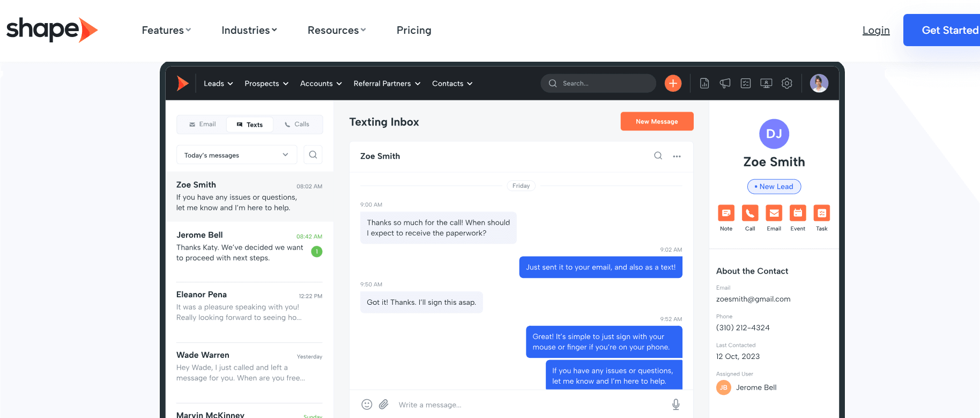The width and height of the screenshot is (980, 418).
Task: Open the Contacts dropdown
Action: [452, 83]
